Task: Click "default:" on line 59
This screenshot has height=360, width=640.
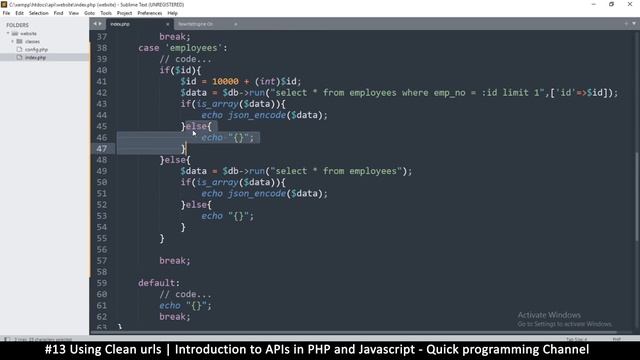Action: 159,283
